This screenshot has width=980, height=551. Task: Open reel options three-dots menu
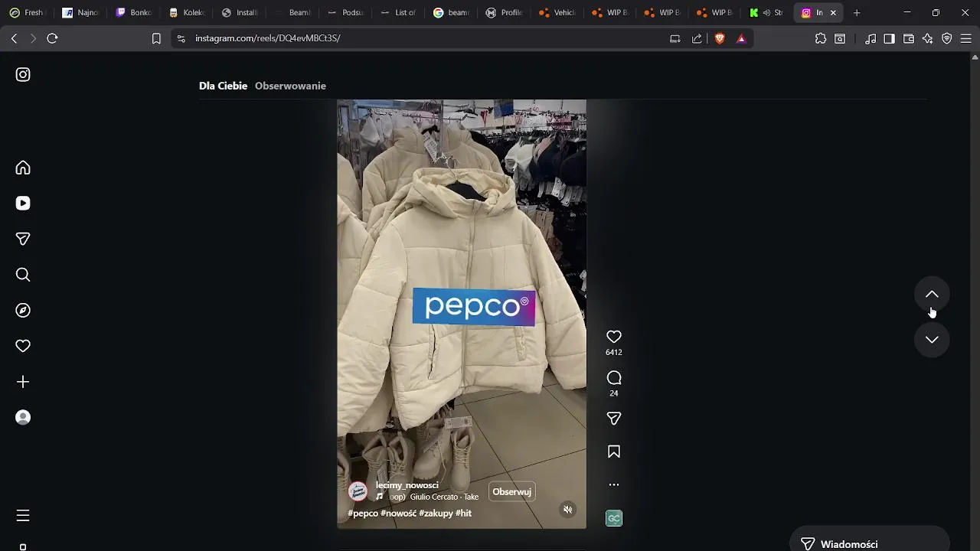pos(613,484)
